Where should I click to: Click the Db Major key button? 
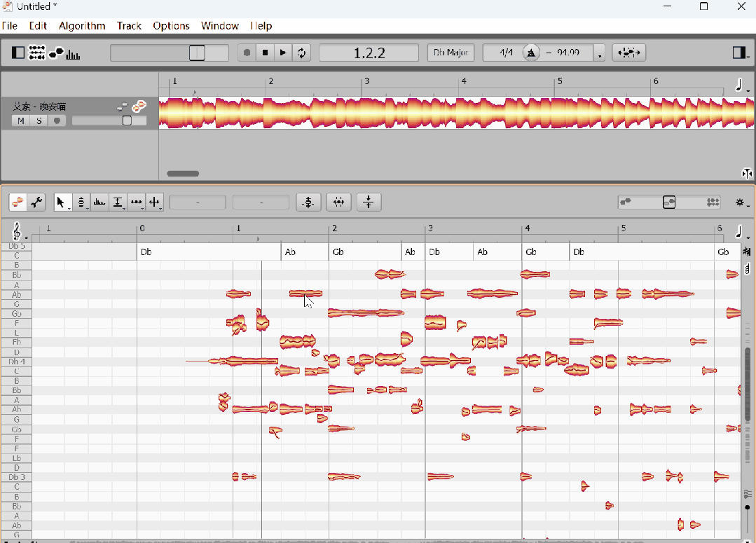click(x=451, y=53)
